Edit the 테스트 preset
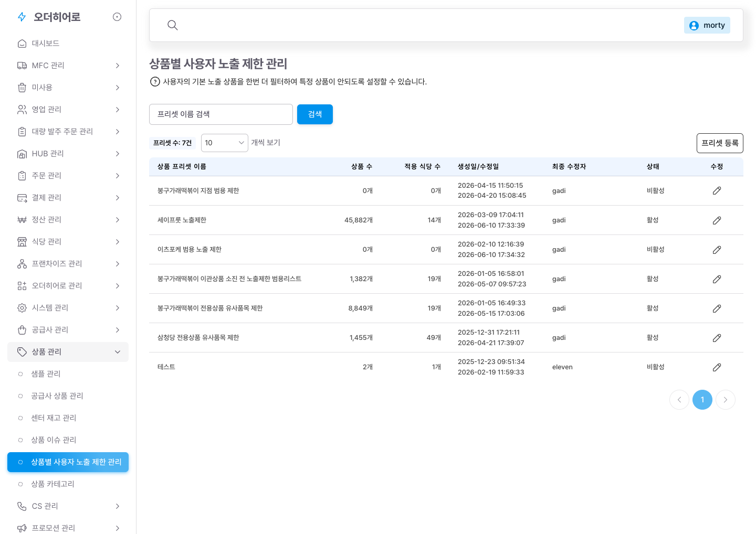The width and height of the screenshot is (756, 534). [717, 367]
